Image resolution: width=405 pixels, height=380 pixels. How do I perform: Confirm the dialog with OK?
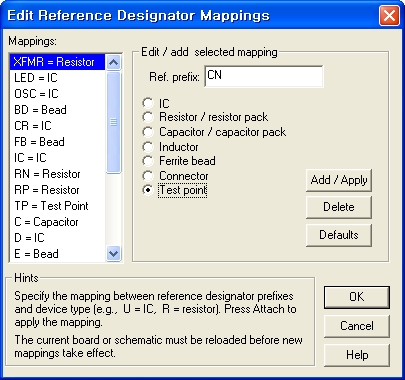tap(357, 297)
